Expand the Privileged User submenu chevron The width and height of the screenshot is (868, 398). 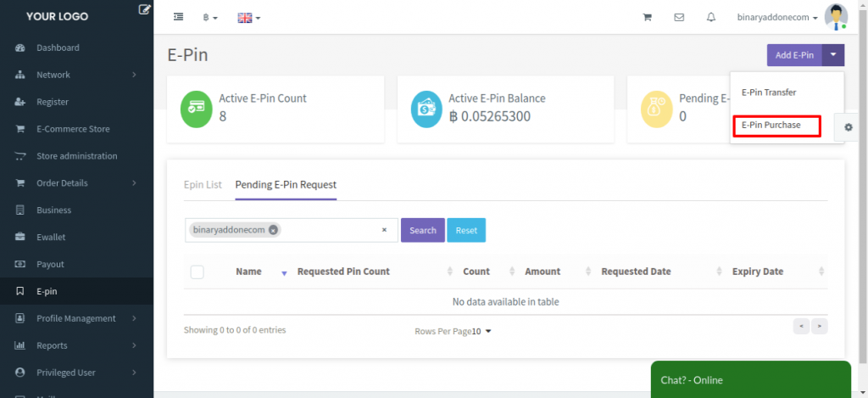(x=135, y=373)
